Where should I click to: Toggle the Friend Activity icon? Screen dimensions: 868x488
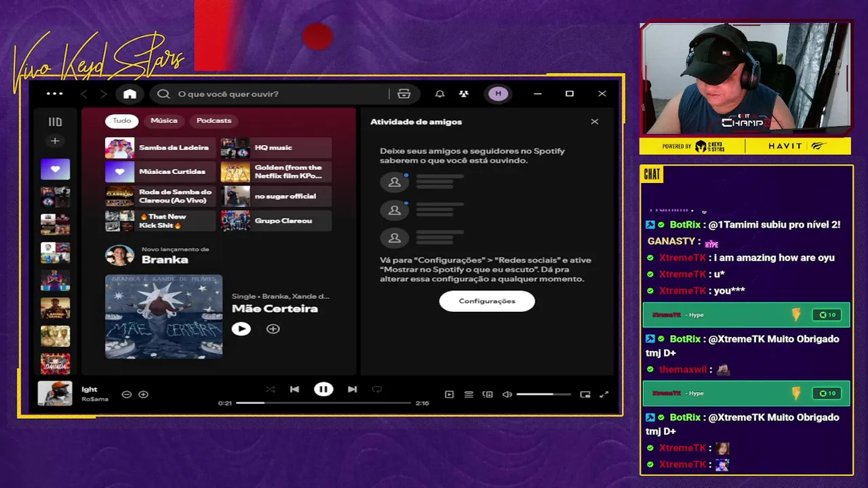pos(464,94)
